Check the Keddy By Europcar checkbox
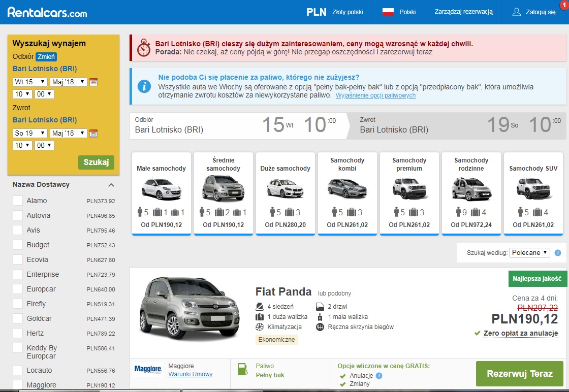This screenshot has height=392, width=569. (18, 348)
